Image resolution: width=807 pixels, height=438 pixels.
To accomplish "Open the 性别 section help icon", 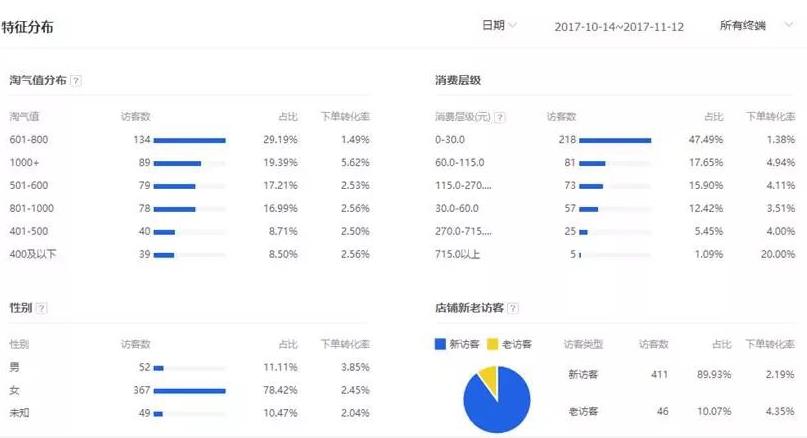I will [x=41, y=308].
